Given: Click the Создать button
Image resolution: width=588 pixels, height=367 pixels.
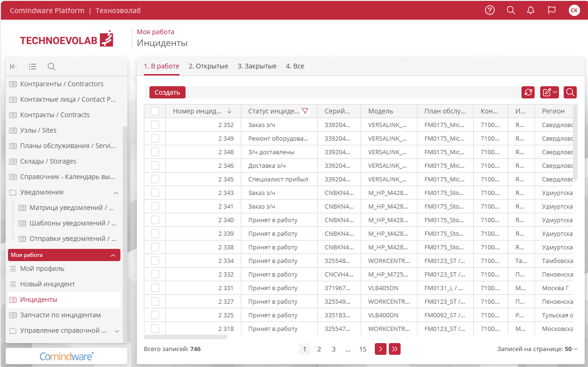Looking at the screenshot, I should click(x=167, y=92).
